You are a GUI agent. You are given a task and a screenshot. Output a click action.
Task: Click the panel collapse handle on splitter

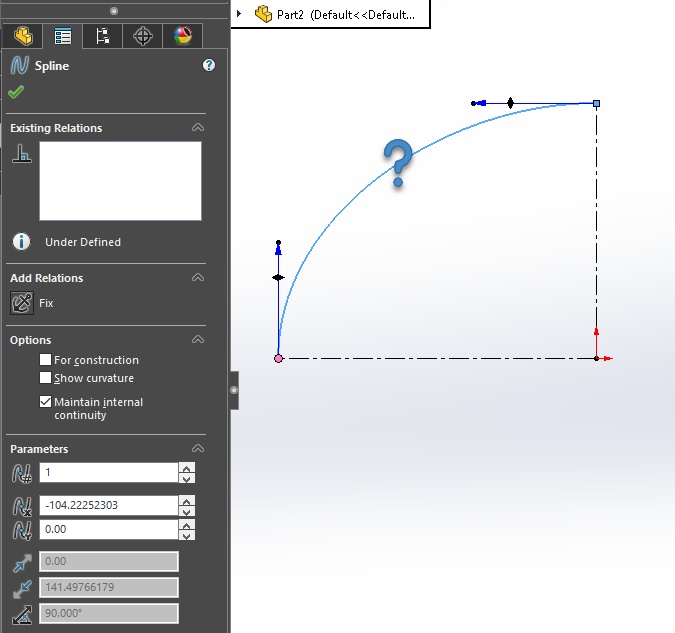pos(234,390)
